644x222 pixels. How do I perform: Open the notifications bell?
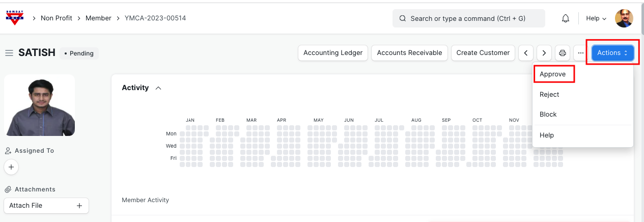tap(565, 18)
